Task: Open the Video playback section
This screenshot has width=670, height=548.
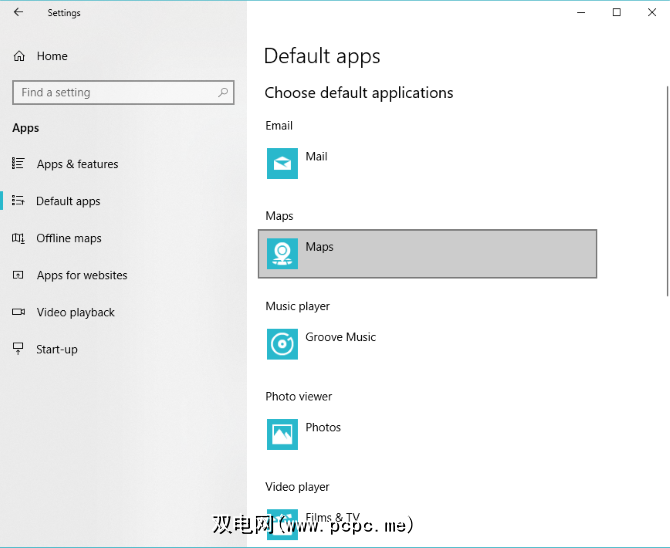Action: coord(76,312)
